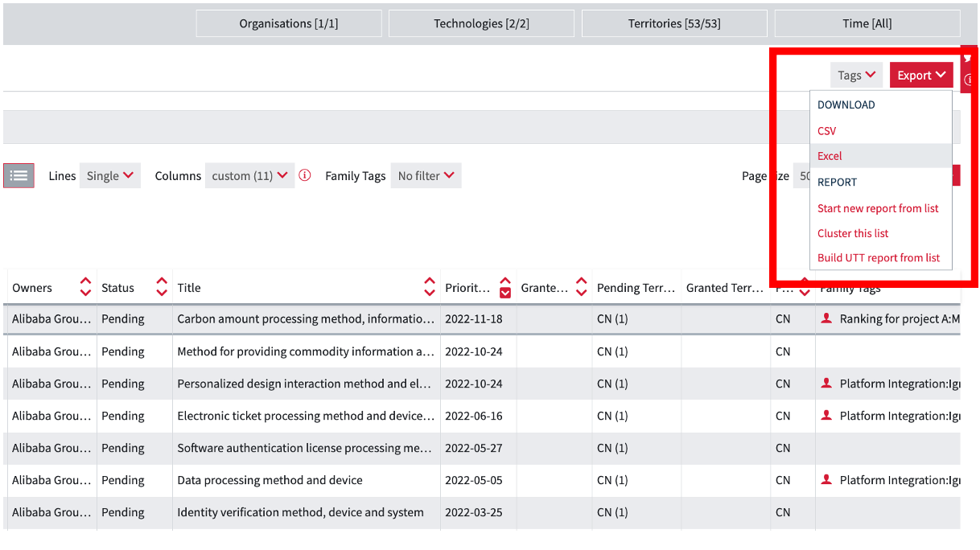Sort by the Status column arrows
Viewport: 980px width, 550px height.
pos(162,287)
